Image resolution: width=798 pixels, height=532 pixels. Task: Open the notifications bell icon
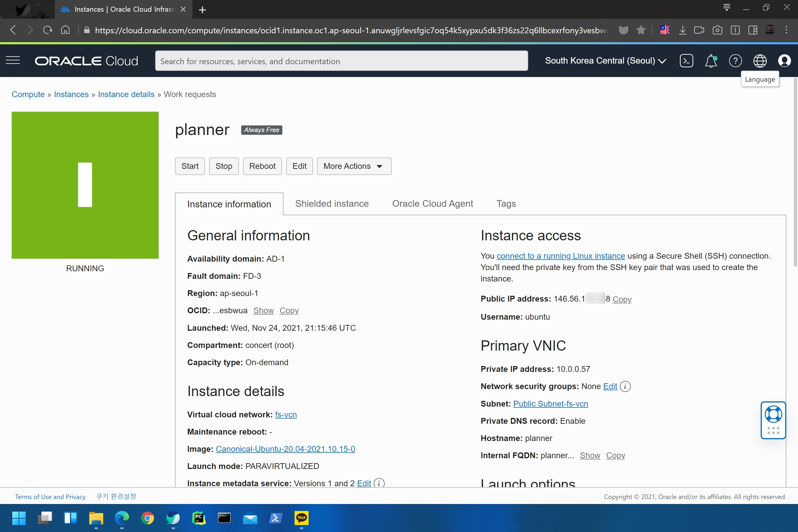tap(711, 61)
